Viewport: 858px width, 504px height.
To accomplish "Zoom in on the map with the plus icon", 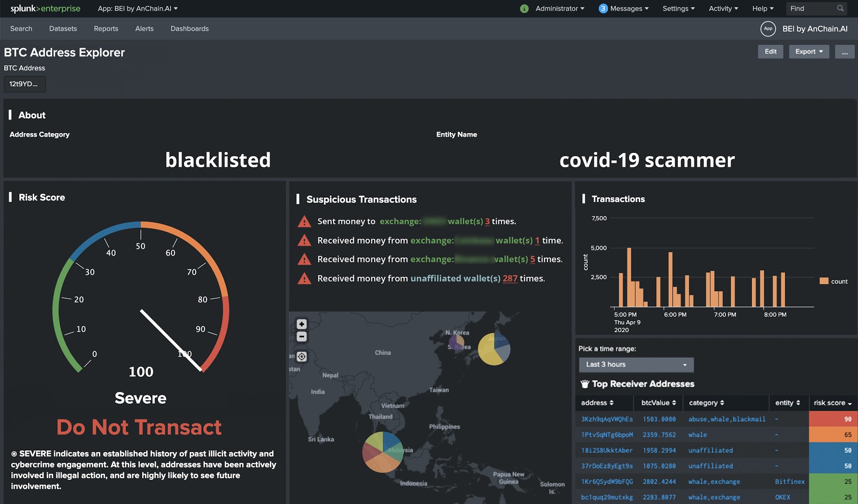I will pyautogui.click(x=302, y=324).
